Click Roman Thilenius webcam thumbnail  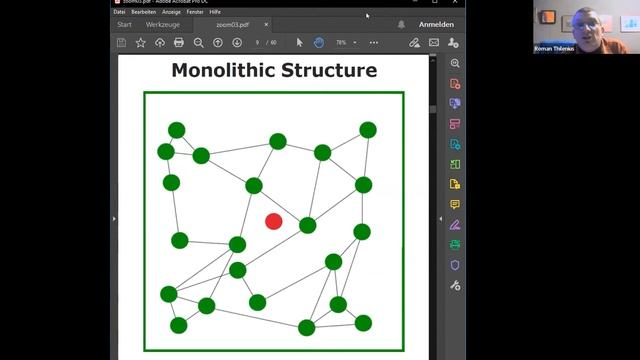pyautogui.click(x=587, y=27)
